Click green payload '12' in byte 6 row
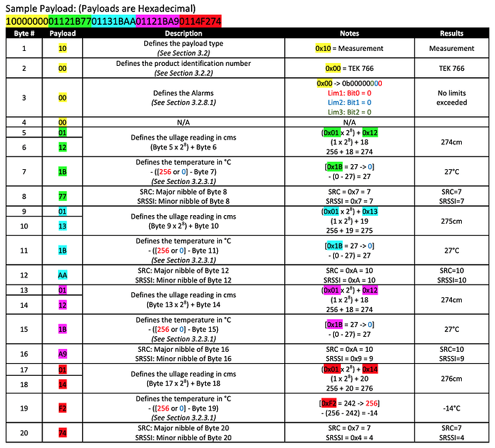Screen dimensions: 495x448 [x=62, y=147]
